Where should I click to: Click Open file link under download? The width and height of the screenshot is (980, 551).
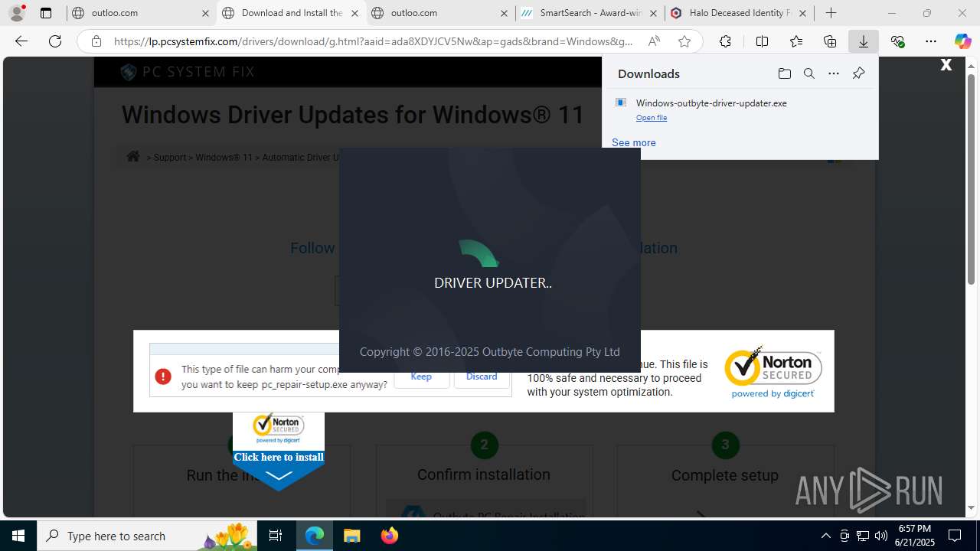pyautogui.click(x=652, y=118)
